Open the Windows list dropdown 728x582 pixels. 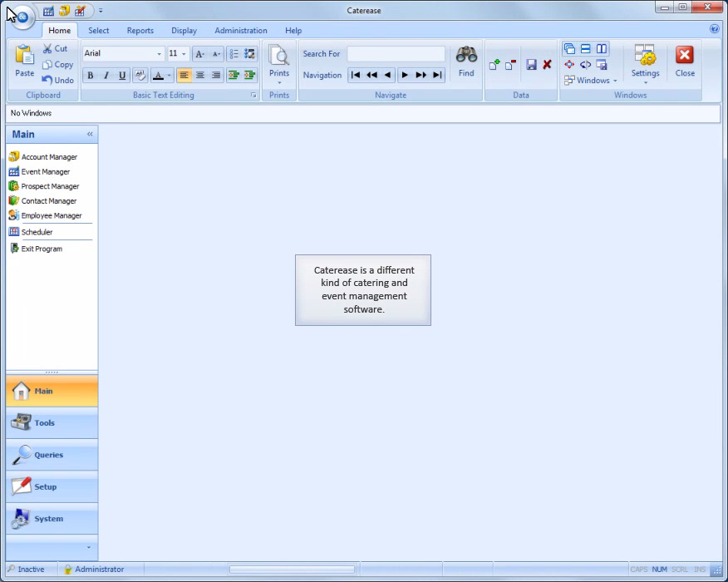[591, 81]
